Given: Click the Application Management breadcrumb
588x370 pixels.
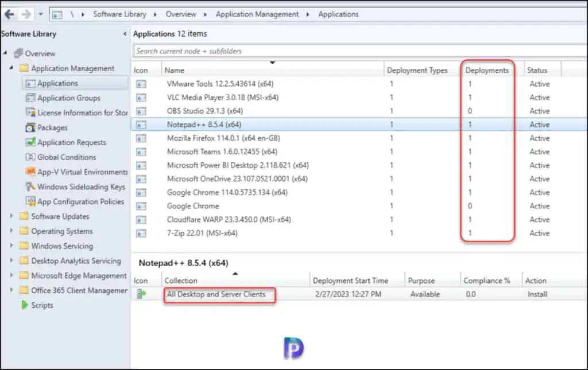Looking at the screenshot, I should (257, 14).
